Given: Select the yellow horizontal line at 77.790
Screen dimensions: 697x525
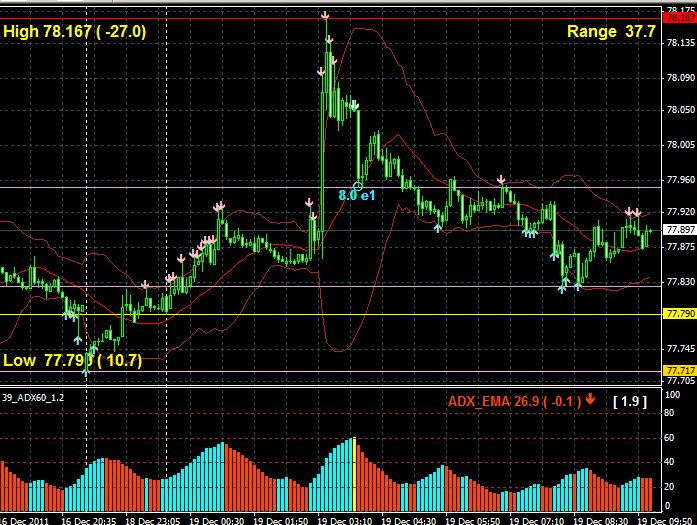Looking at the screenshot, I should point(400,314).
